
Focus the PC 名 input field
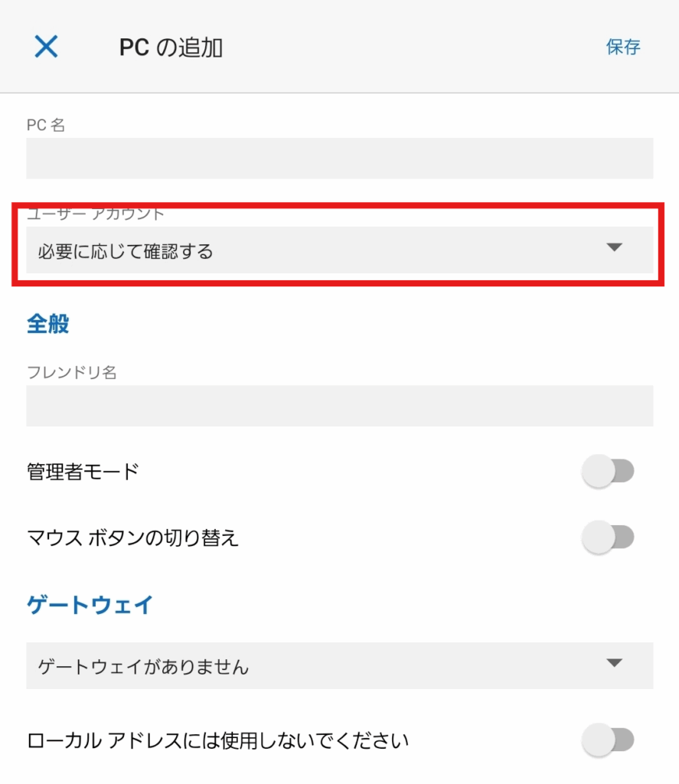pos(340,158)
